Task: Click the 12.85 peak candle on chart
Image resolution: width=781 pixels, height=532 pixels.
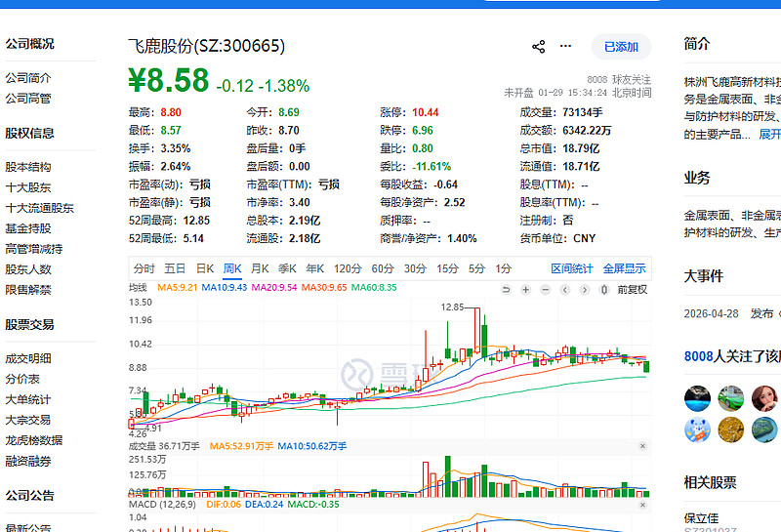Action: pyautogui.click(x=477, y=331)
